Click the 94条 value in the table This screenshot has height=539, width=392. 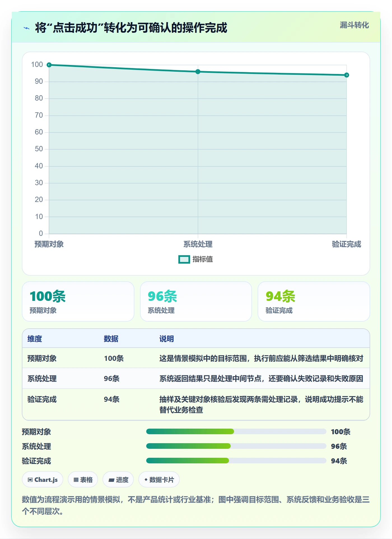tap(112, 399)
